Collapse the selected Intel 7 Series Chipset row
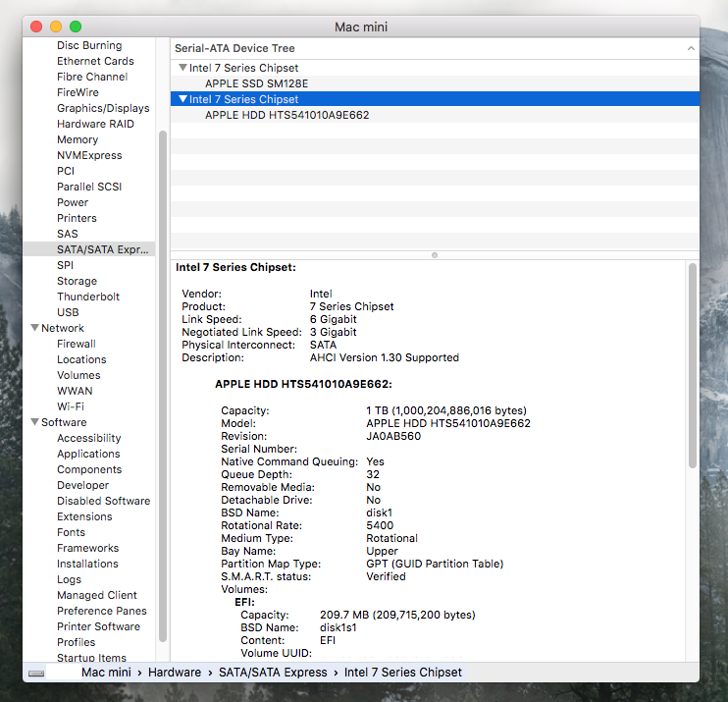 pos(182,99)
